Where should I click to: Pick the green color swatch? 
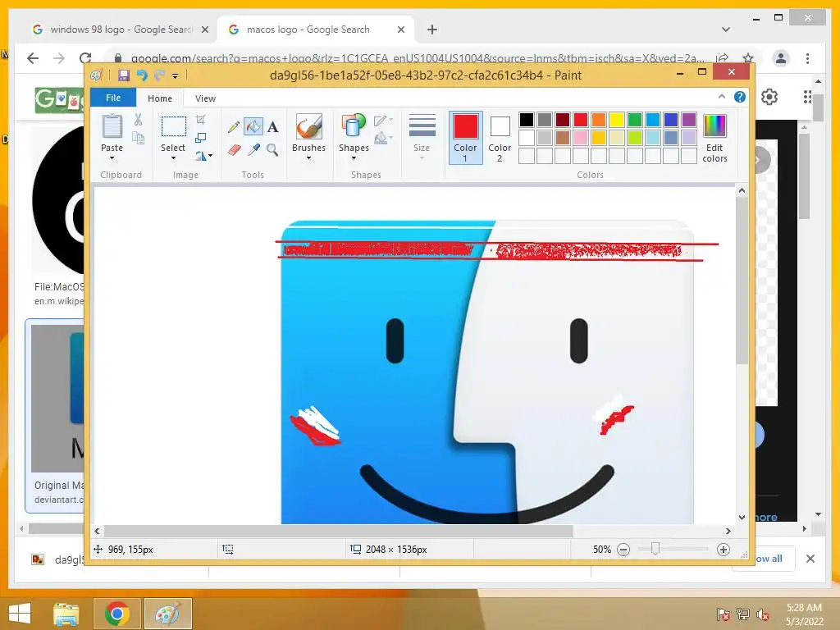point(635,120)
